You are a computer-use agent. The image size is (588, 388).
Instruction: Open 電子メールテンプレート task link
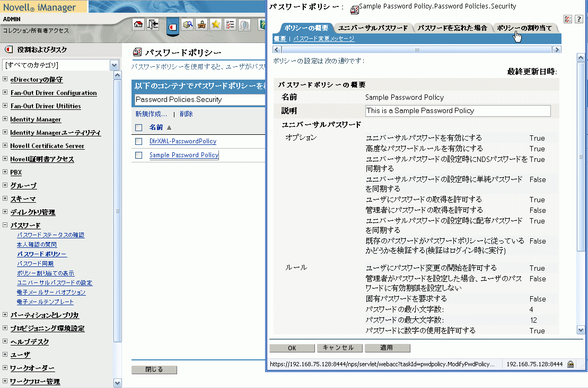[46, 301]
